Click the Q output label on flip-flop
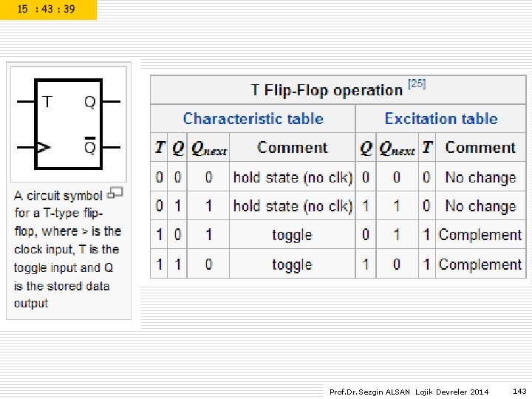 pos(90,102)
